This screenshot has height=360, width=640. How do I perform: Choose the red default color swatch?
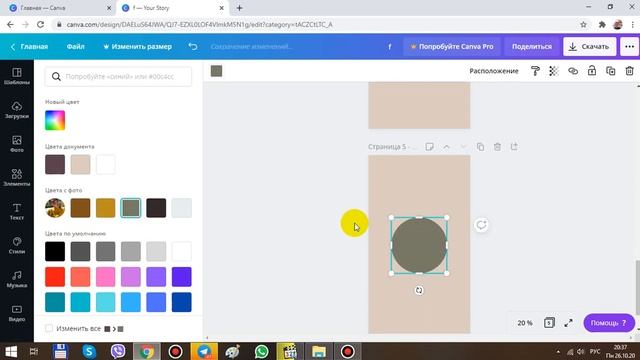tap(55, 277)
